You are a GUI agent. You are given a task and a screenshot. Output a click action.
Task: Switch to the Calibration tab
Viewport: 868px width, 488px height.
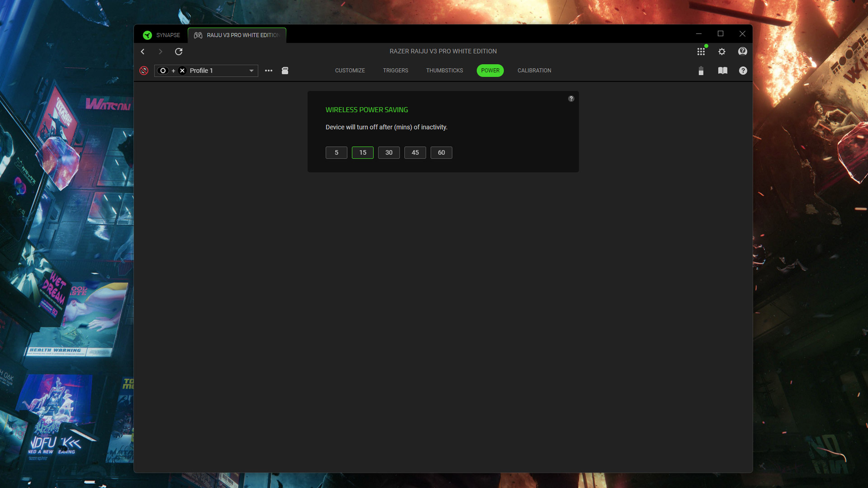(534, 70)
